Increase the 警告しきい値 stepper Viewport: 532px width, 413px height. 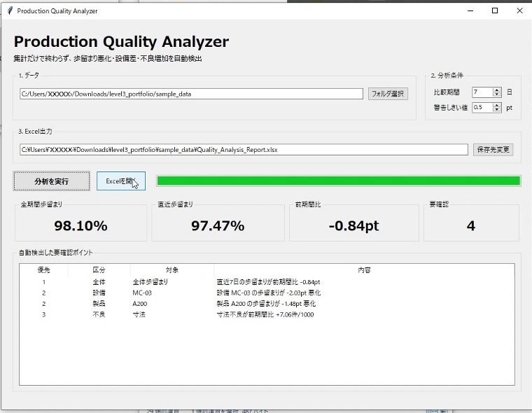tap(497, 105)
